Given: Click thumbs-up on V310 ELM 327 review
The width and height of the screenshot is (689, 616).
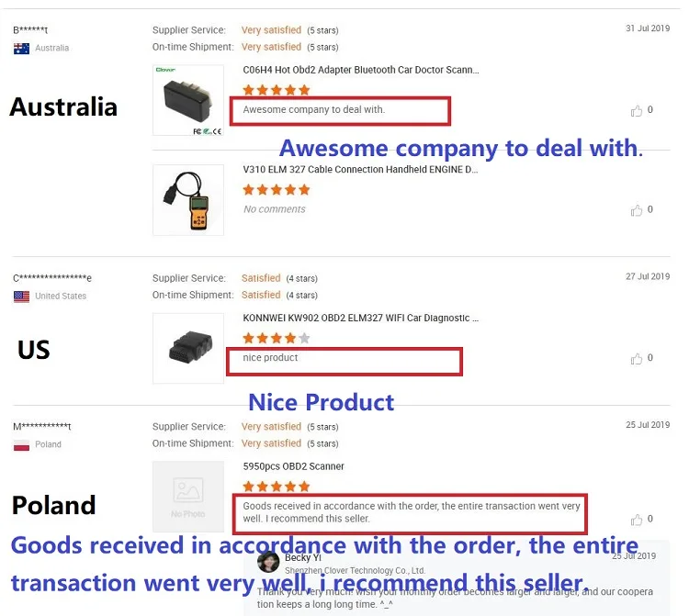Looking at the screenshot, I should point(637,210).
